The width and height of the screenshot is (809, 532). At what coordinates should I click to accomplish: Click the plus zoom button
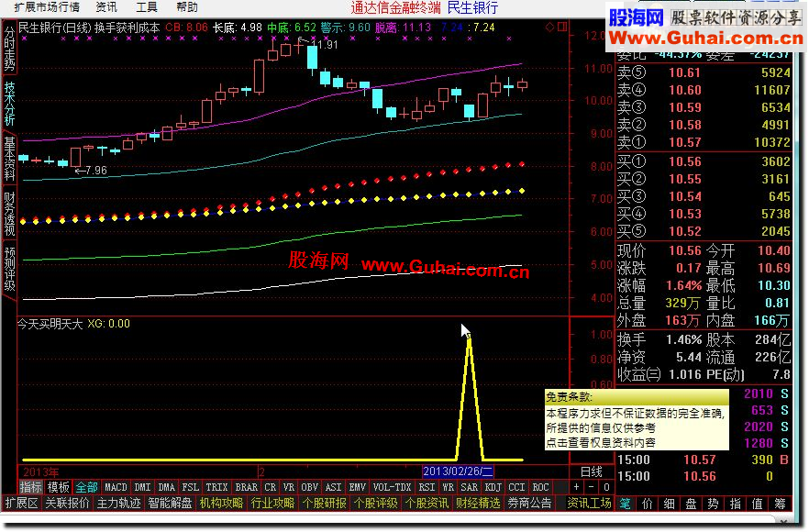click(577, 487)
